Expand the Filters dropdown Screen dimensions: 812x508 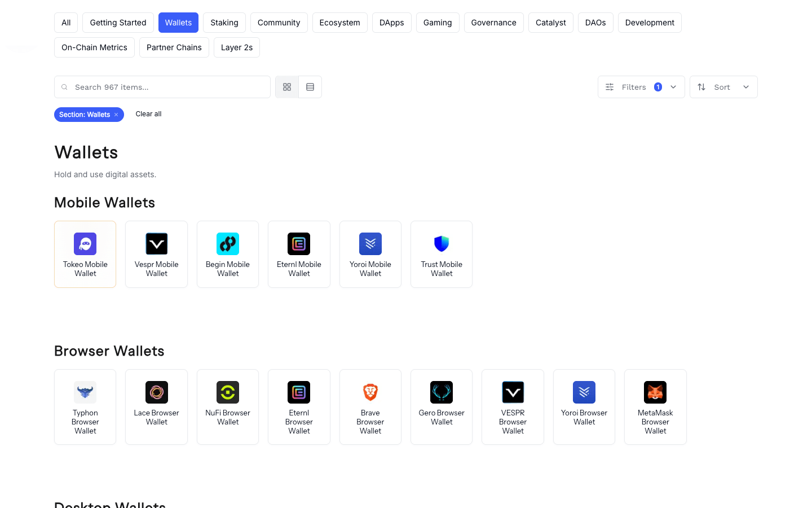641,87
